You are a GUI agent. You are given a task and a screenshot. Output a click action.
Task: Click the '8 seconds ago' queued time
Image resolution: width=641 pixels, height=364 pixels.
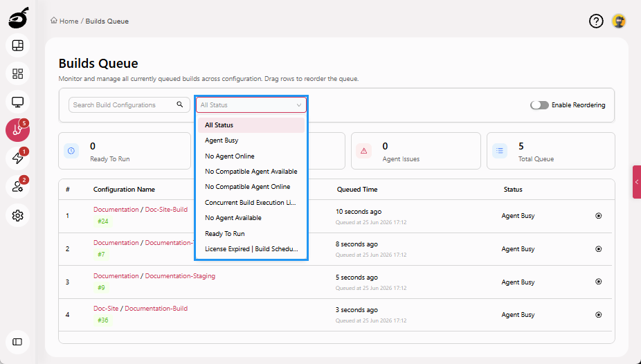pyautogui.click(x=356, y=244)
